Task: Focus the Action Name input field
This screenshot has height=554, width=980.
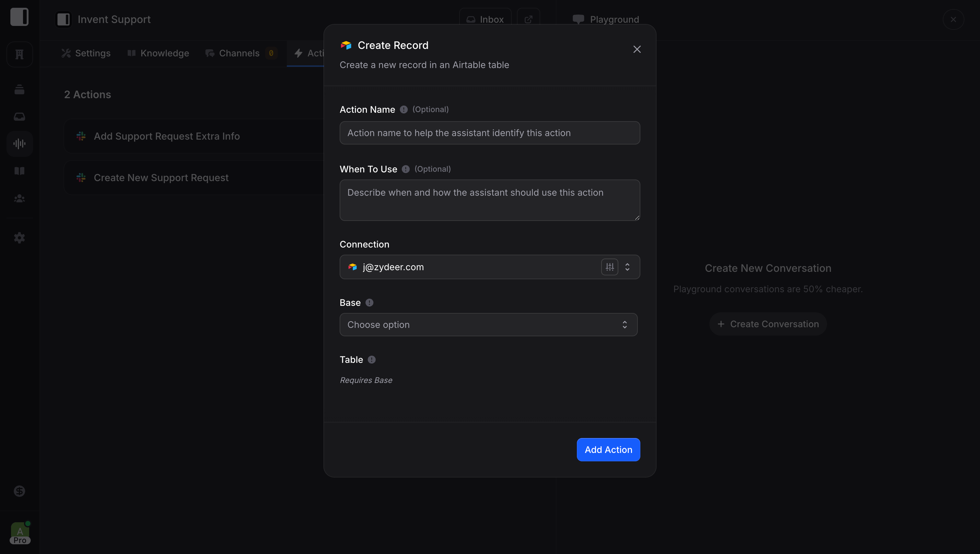Action: (x=489, y=133)
